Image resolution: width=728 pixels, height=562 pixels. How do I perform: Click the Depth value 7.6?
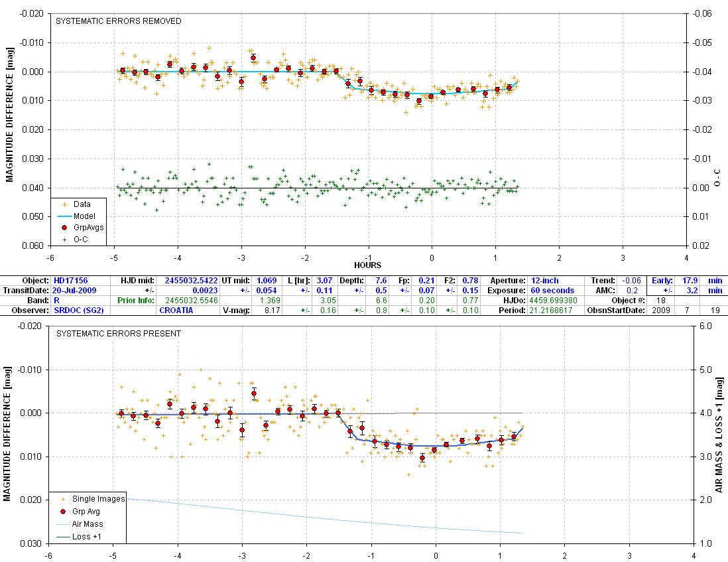tap(381, 281)
